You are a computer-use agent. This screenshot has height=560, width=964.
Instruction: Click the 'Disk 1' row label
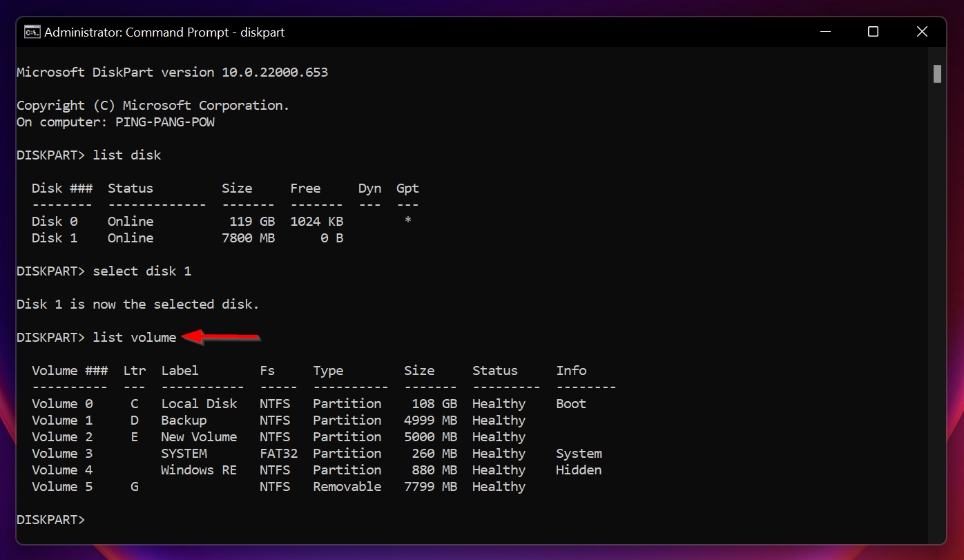coord(55,238)
